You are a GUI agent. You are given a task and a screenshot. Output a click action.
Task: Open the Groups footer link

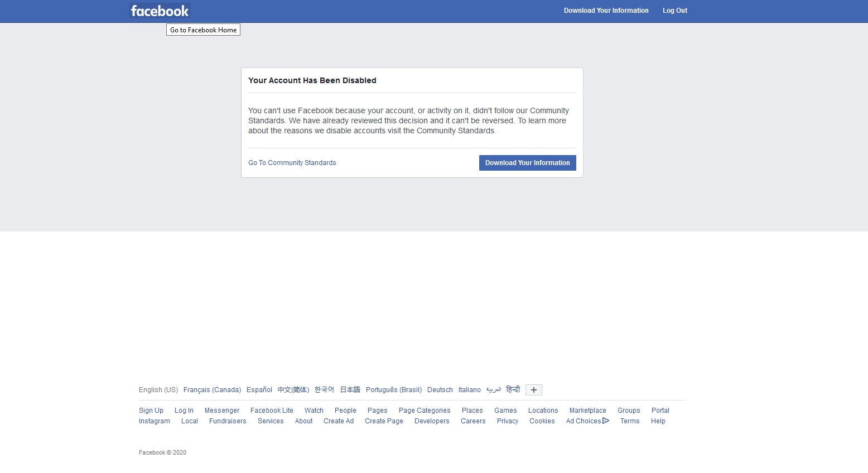tap(629, 411)
